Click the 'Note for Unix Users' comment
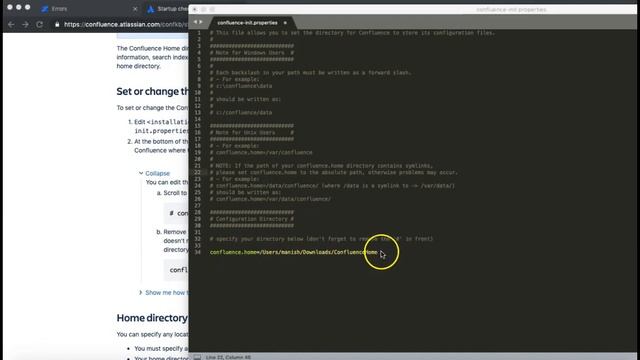640x360 pixels. (252, 133)
